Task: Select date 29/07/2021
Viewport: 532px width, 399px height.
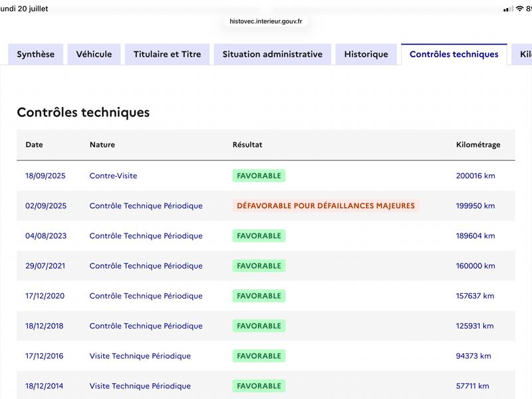Action: (x=45, y=266)
